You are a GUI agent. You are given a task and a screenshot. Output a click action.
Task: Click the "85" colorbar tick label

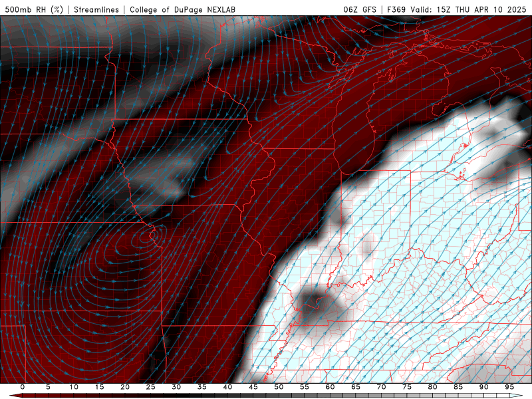pos(458,387)
